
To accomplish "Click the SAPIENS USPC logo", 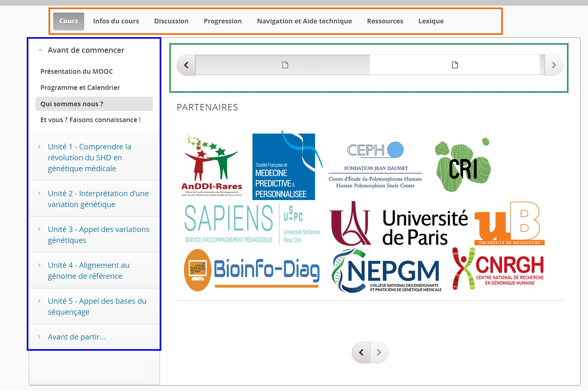I will click(x=252, y=224).
